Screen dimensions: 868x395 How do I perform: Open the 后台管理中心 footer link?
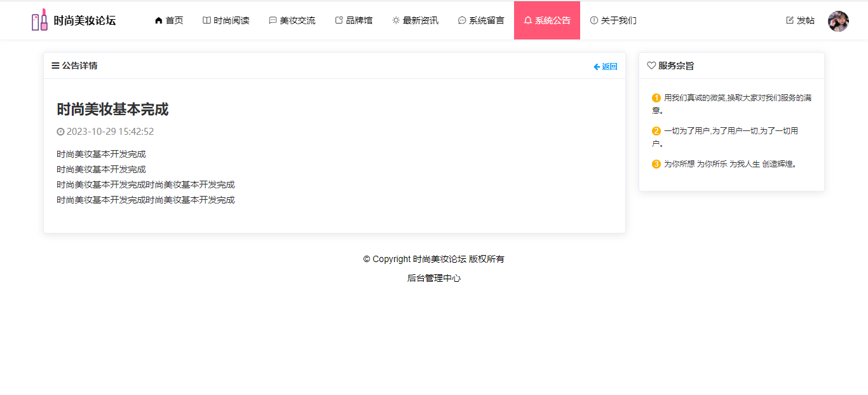pyautogui.click(x=434, y=278)
